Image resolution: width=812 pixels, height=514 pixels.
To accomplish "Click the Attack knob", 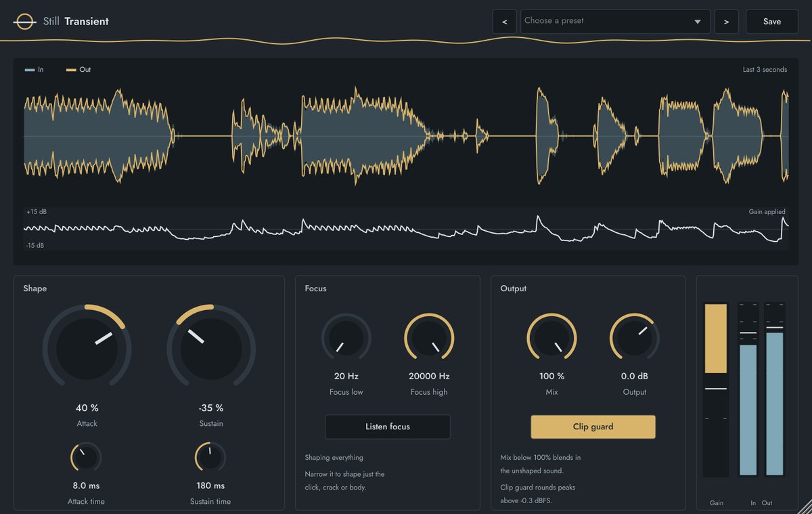I will click(87, 349).
